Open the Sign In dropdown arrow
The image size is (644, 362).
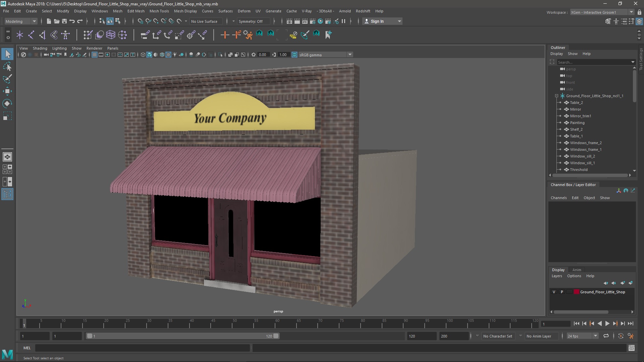pos(399,21)
